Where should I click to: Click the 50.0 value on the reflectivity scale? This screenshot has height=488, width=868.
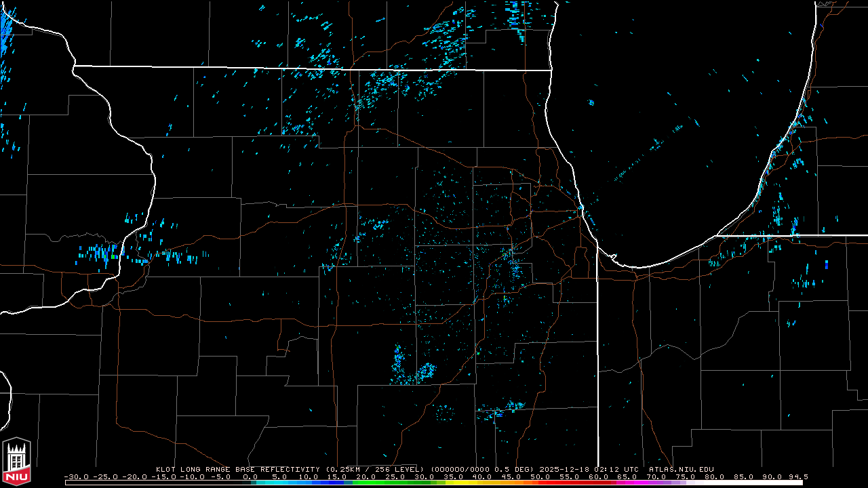[541, 476]
